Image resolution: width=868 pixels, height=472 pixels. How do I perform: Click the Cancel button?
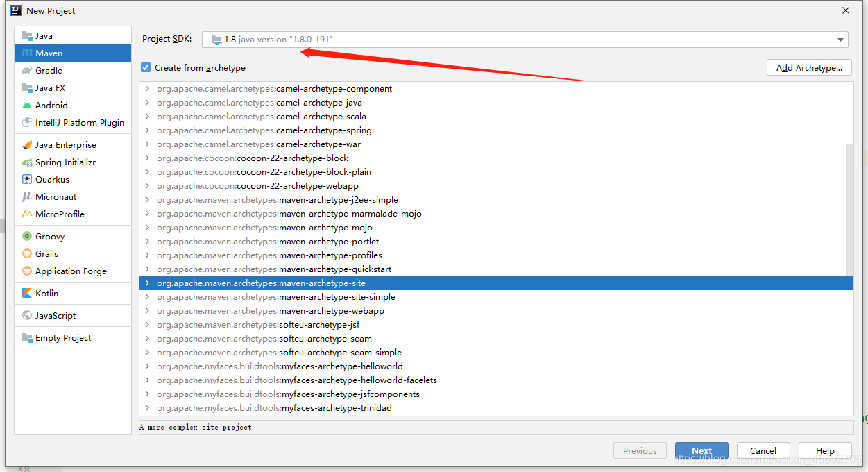point(763,451)
